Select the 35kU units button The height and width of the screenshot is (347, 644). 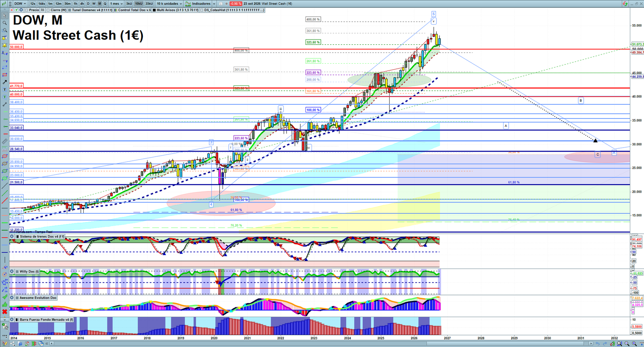tap(149, 4)
